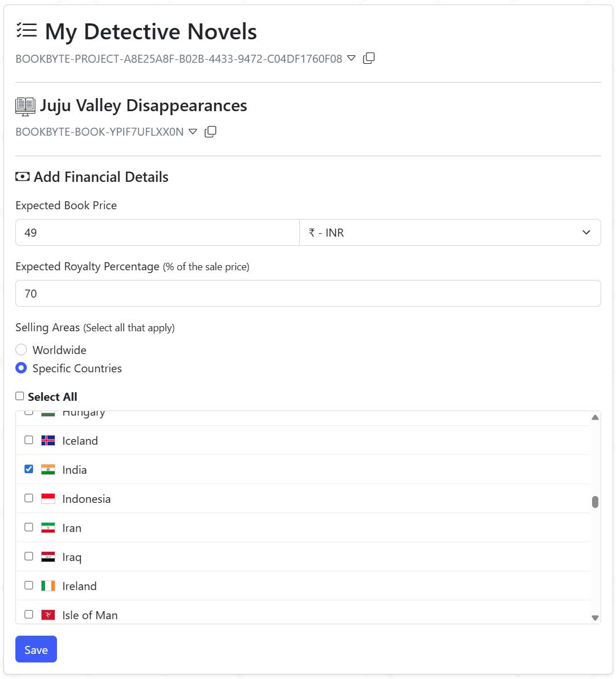Click the Isle of Man flag icon
Viewport: 616px width, 679px height.
pos(48,615)
